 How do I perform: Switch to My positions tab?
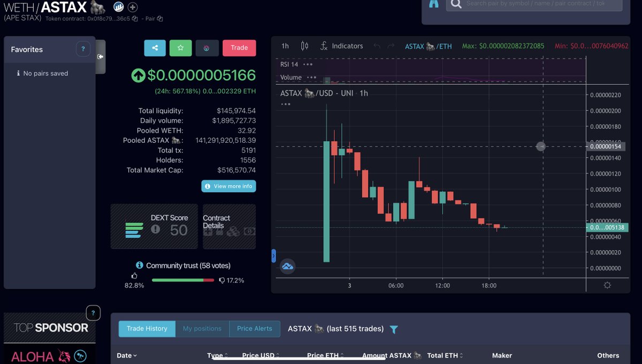click(202, 329)
